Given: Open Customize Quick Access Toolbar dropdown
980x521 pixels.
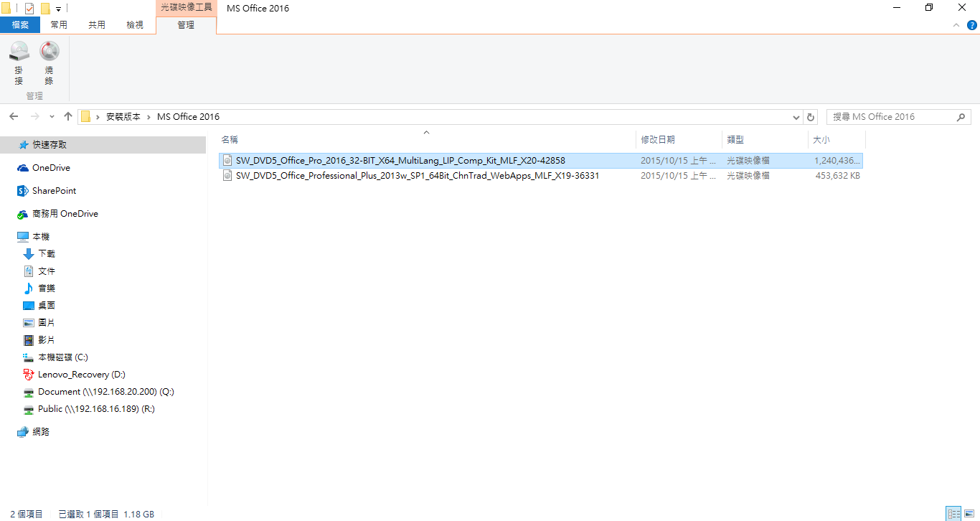Looking at the screenshot, I should [x=58, y=9].
